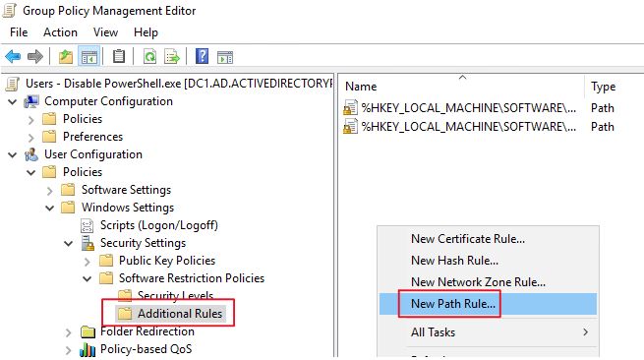Image resolution: width=644 pixels, height=360 pixels.
Task: Click the Properties clipboard toolbar icon
Action: pyautogui.click(x=119, y=56)
